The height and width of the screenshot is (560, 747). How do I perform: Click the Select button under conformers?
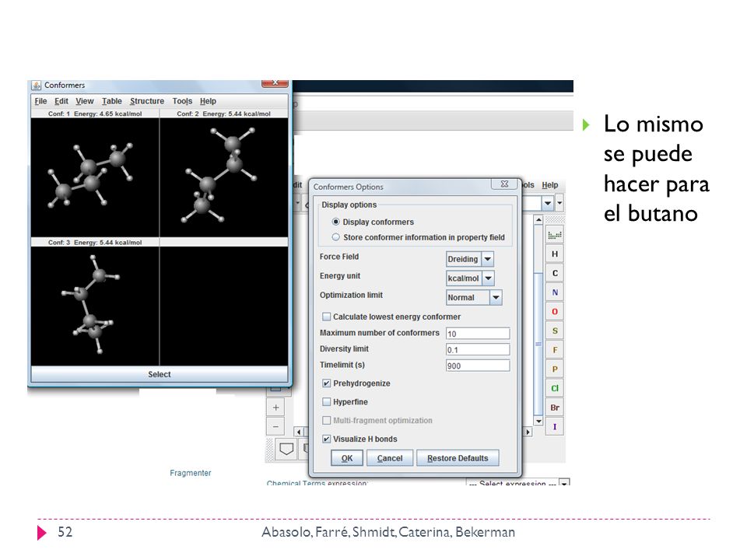click(159, 374)
